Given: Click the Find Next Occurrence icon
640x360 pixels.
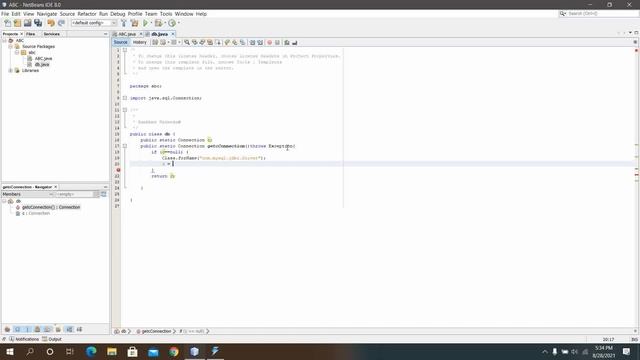Looking at the screenshot, I should pyautogui.click(x=202, y=42).
